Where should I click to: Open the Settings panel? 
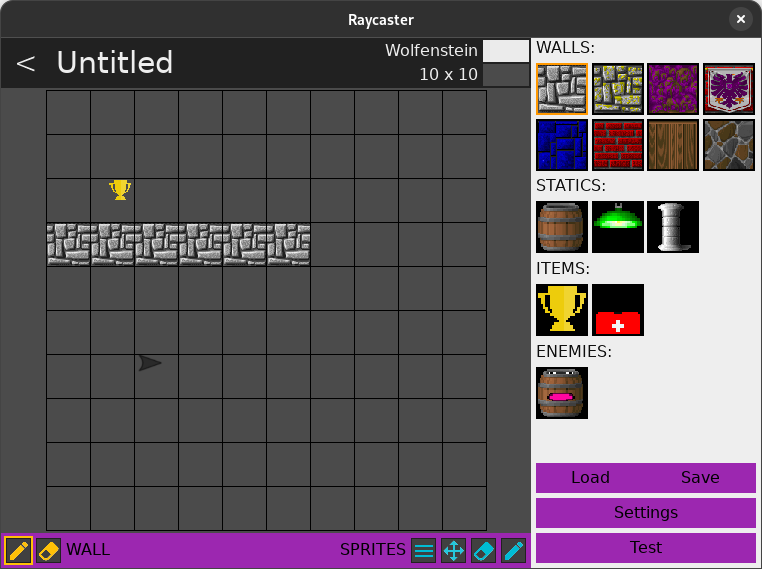coord(646,513)
